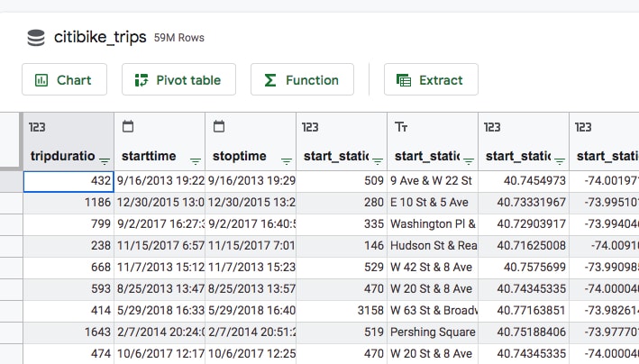Viewport: 639px width, 364px height.
Task: Select latitude cell 40.7454973
Action: (x=524, y=181)
